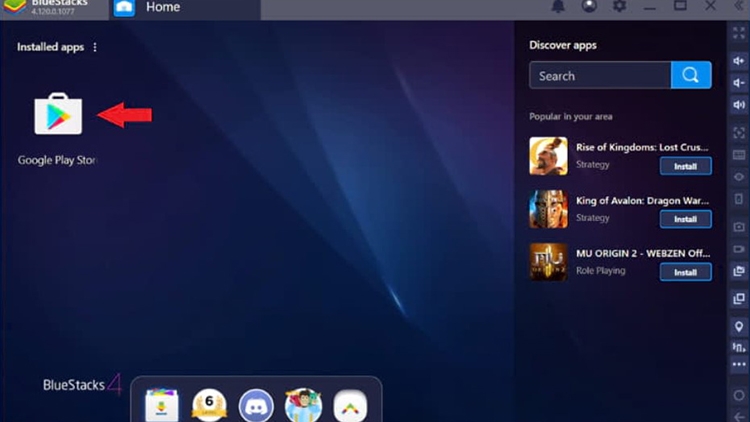The width and height of the screenshot is (750, 422).
Task: Click the King of Avalon title text
Action: click(642, 200)
